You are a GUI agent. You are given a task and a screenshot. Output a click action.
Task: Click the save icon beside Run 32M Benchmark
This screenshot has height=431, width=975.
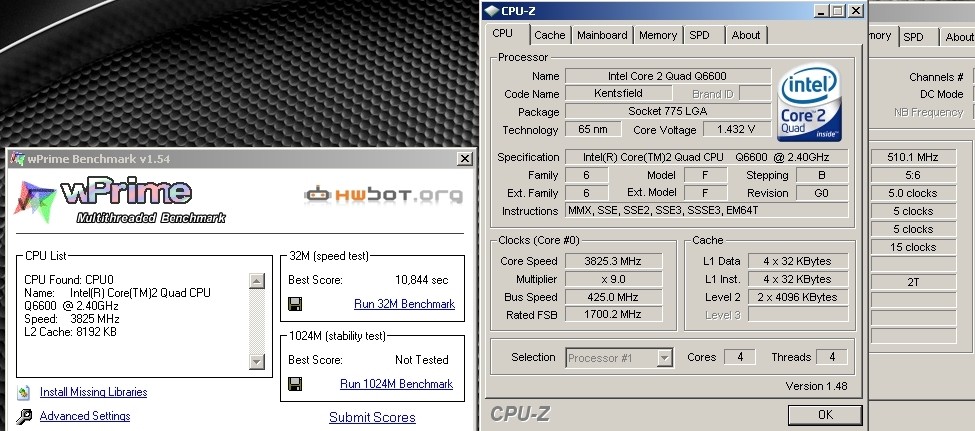point(295,304)
